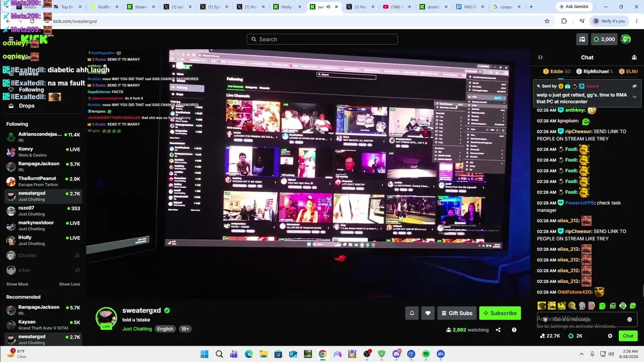This screenshot has height=362, width=644.
Task: Open File Explorer from the taskbar
Action: tap(264, 354)
